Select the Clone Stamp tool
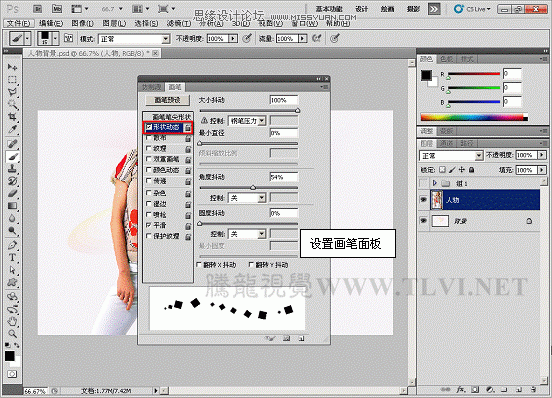The height and width of the screenshot is (398, 552). [12, 169]
